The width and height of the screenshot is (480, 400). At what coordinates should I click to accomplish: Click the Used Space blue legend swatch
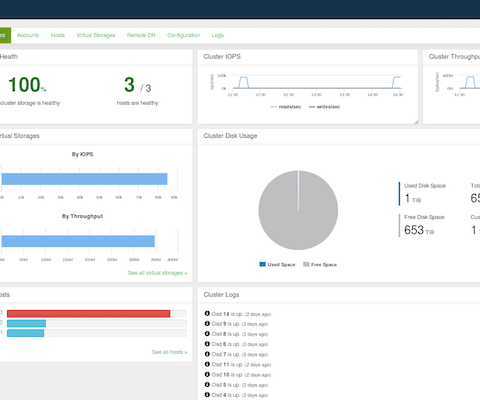(x=262, y=264)
